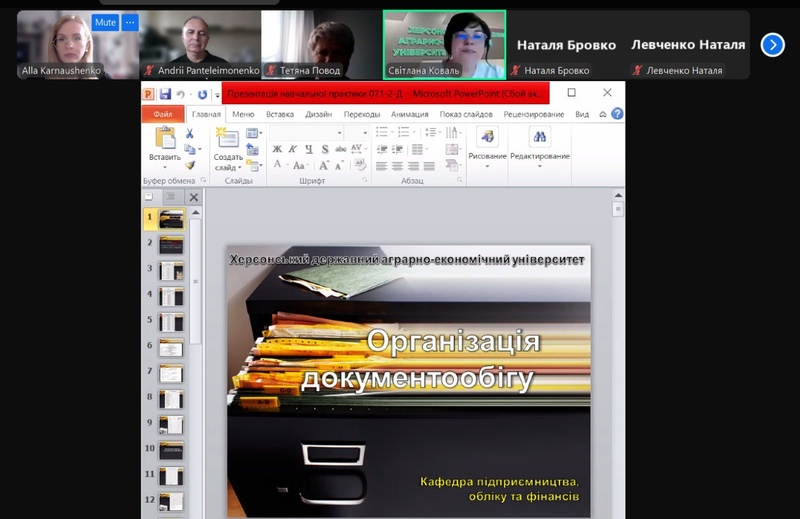Switch to the Вставка tab

click(280, 114)
